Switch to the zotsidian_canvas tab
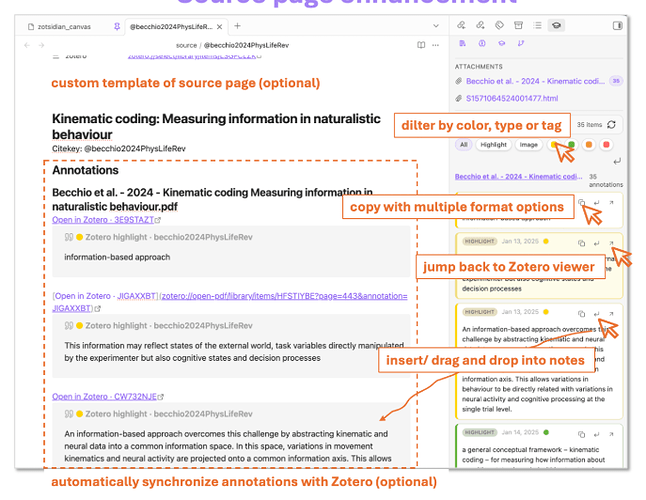This screenshot has height=500, width=646. (x=64, y=26)
